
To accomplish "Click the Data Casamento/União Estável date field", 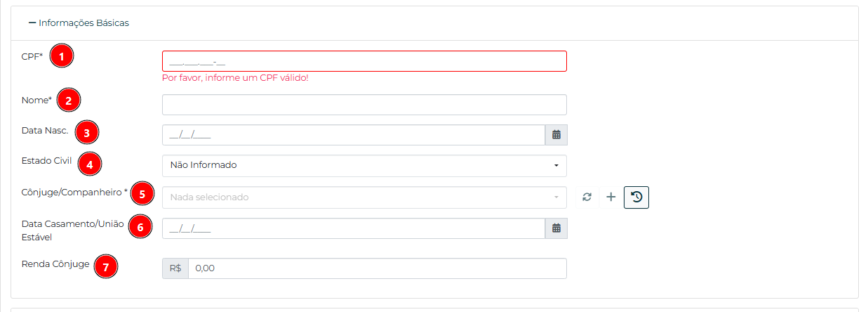I will point(353,228).
